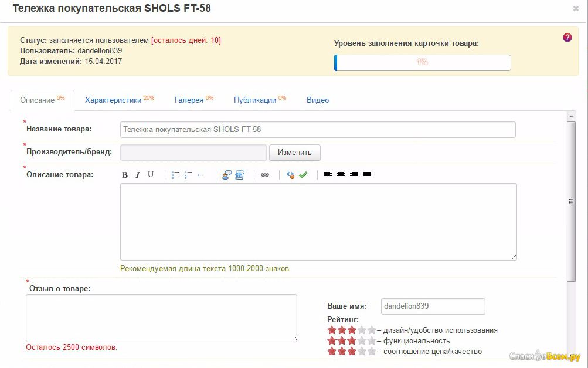Click the dialog title 'Тележка покупательская SHOLS FT-58'

(112, 8)
